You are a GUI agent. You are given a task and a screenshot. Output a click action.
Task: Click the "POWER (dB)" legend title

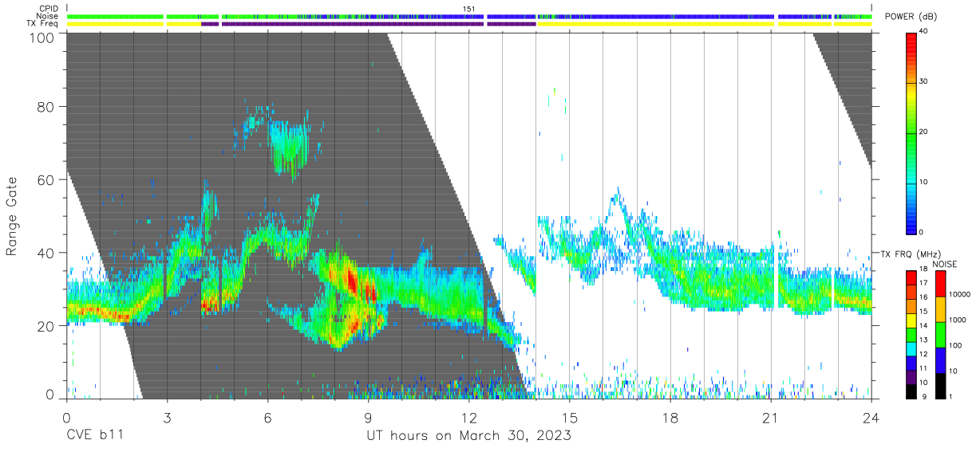[912, 16]
